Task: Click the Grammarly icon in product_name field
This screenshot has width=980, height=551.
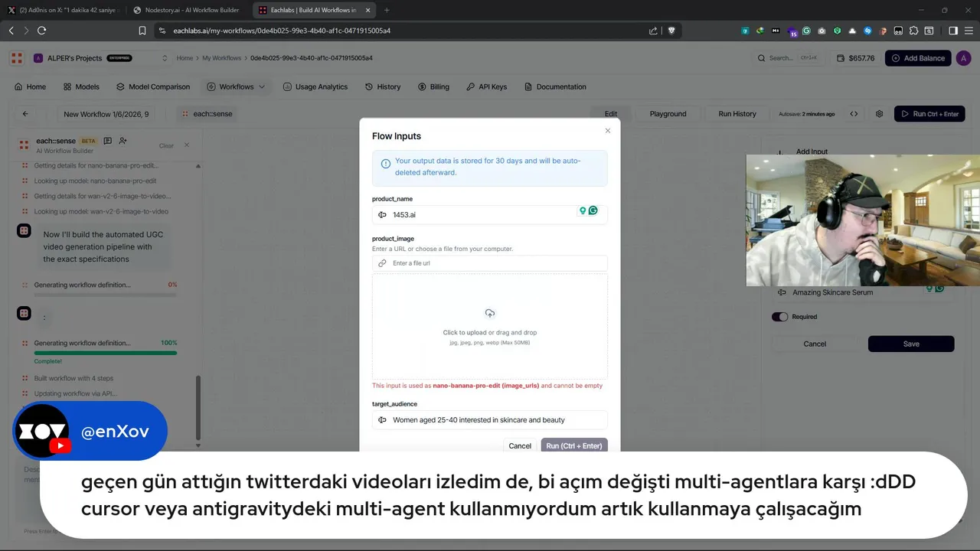Action: click(593, 210)
